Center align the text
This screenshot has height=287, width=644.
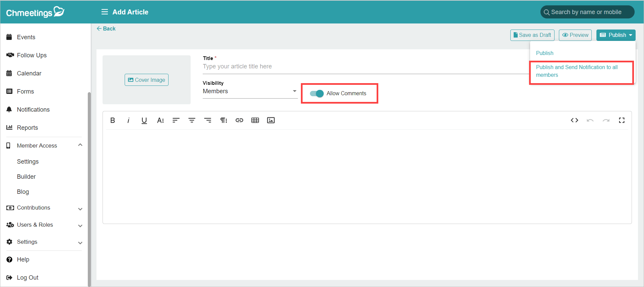(192, 120)
